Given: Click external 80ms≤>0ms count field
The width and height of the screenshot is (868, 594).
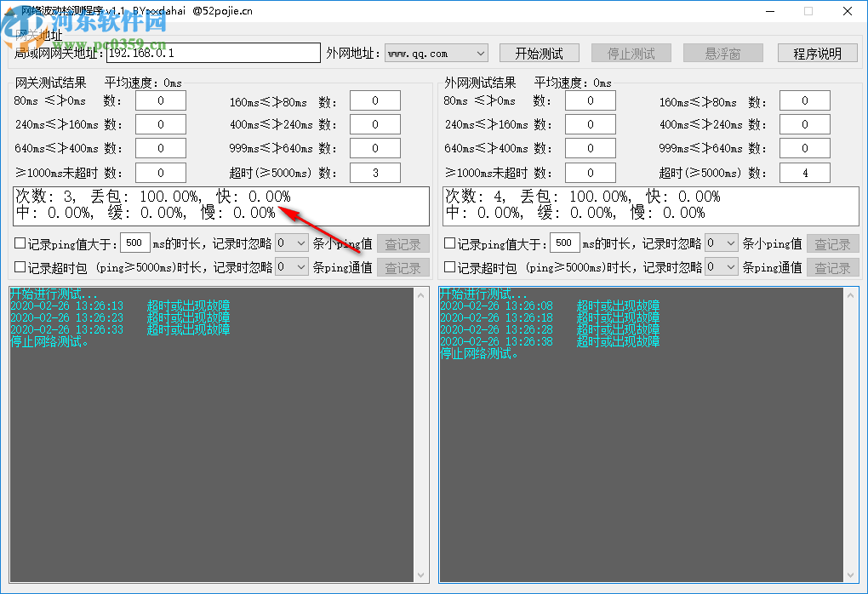Looking at the screenshot, I should coord(590,100).
